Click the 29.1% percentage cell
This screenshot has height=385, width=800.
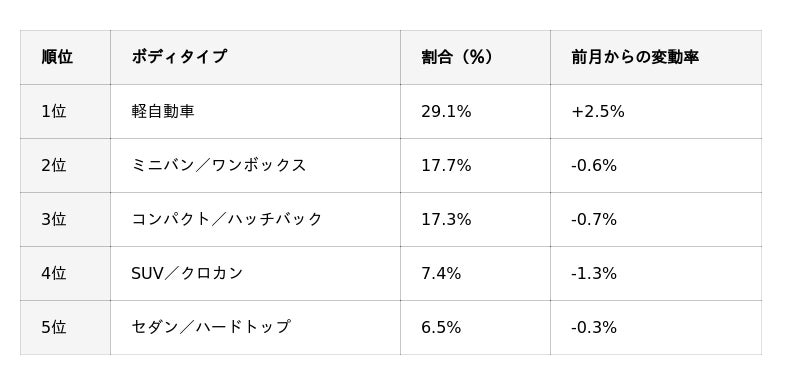475,111
